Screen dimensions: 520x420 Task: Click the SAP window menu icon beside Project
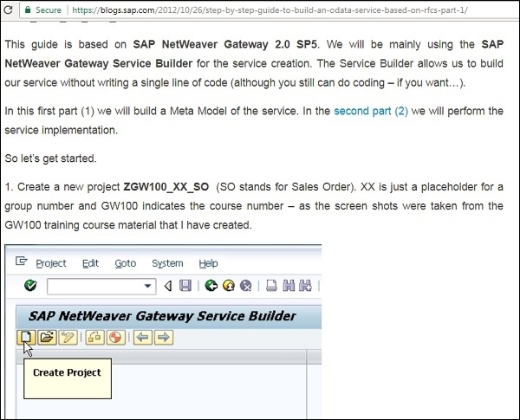pos(21,262)
